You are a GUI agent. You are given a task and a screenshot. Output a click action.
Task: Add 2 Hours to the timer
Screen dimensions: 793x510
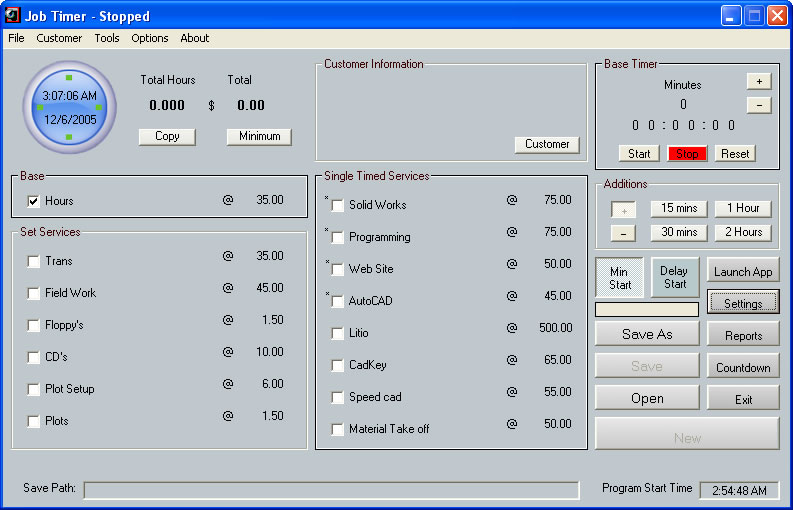[743, 232]
